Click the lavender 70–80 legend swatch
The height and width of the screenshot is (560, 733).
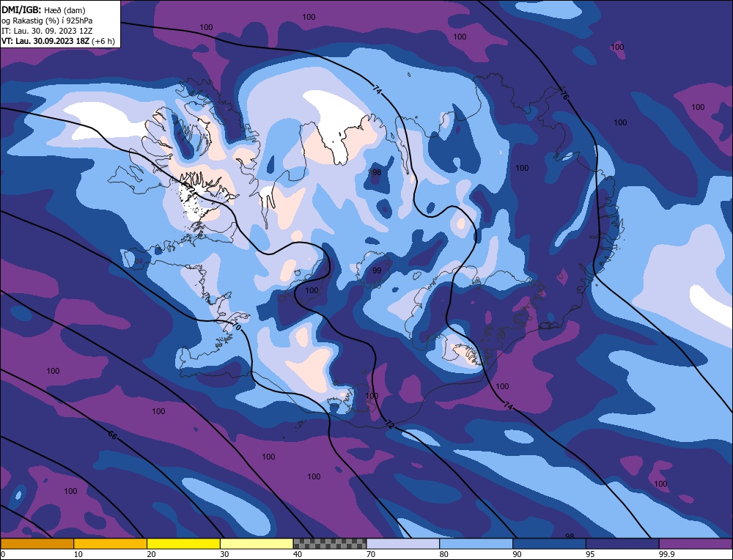[x=403, y=544]
